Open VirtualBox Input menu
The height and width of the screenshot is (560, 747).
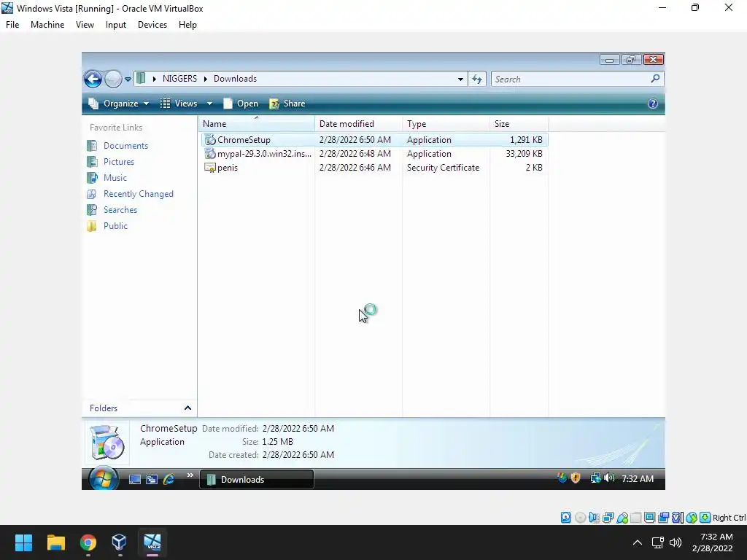pos(116,25)
